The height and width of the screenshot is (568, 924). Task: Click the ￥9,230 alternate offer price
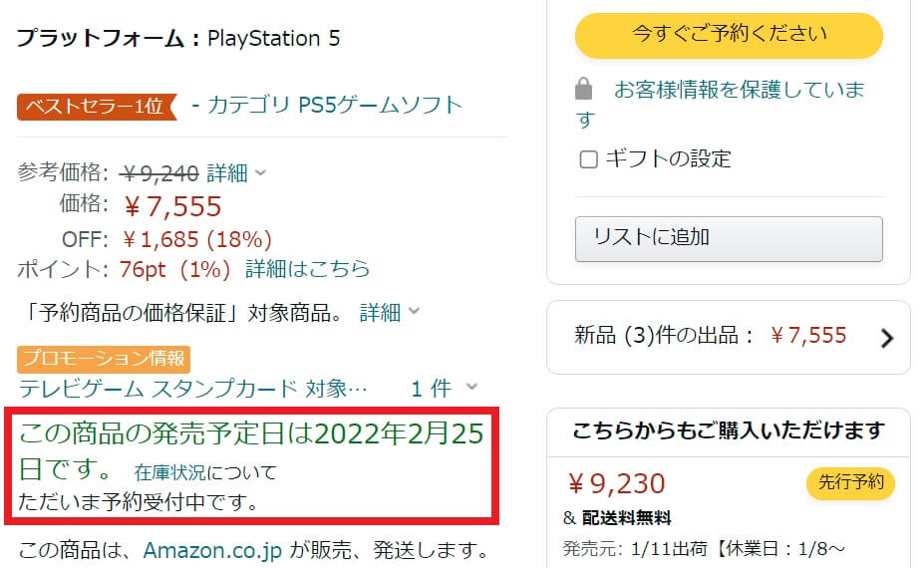(616, 483)
